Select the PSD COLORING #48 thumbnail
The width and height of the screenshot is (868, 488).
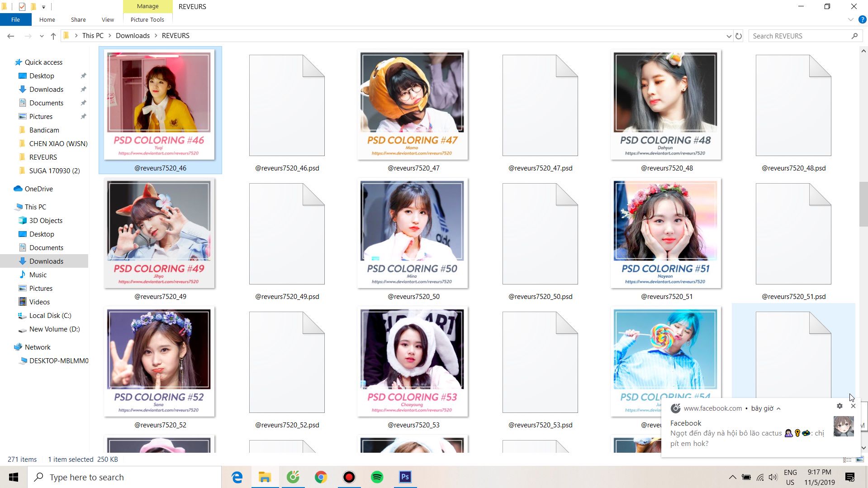(665, 104)
